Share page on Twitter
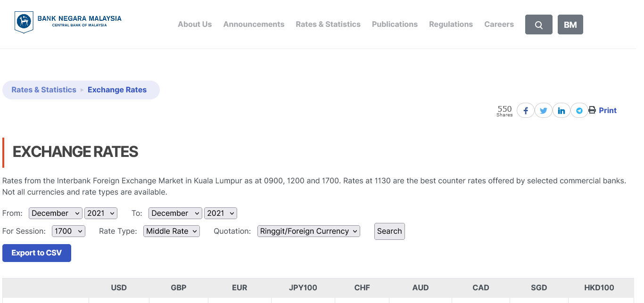This screenshot has height=303, width=644. pos(543,111)
